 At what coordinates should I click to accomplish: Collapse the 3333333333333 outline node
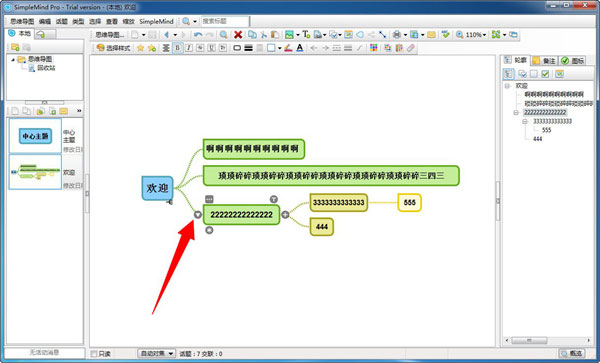coord(525,121)
